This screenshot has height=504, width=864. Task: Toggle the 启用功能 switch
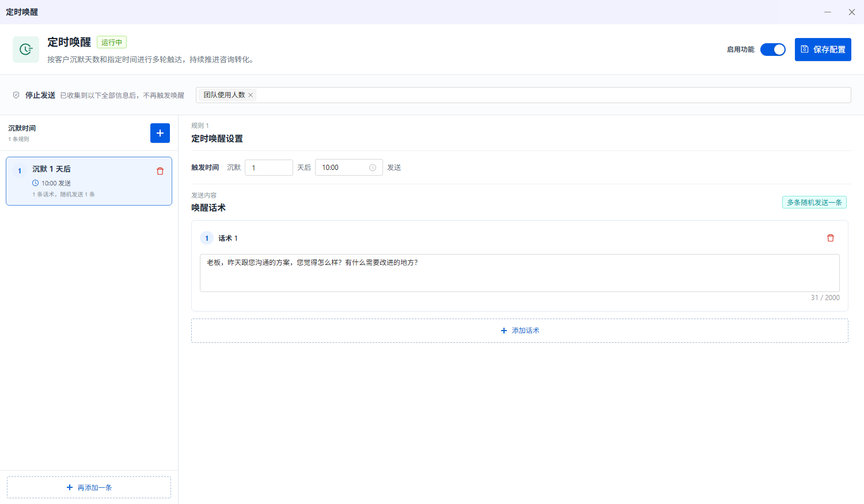coord(772,50)
